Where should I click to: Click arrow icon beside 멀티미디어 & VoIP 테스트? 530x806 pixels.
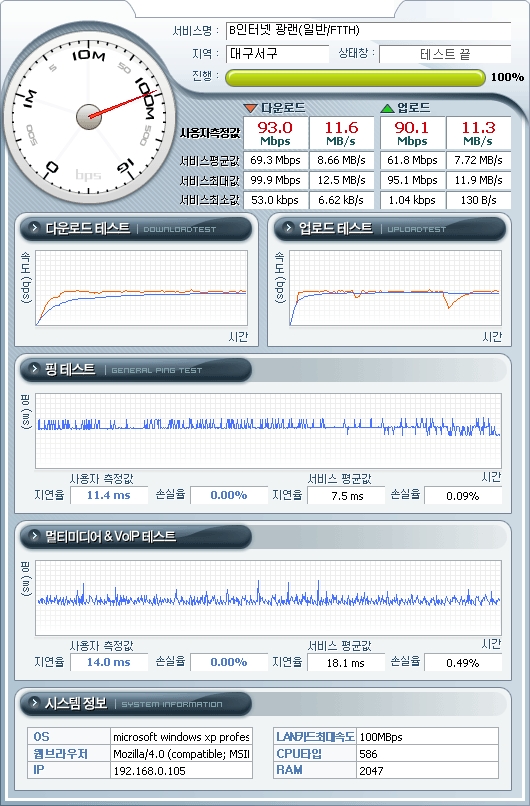[x=34, y=536]
